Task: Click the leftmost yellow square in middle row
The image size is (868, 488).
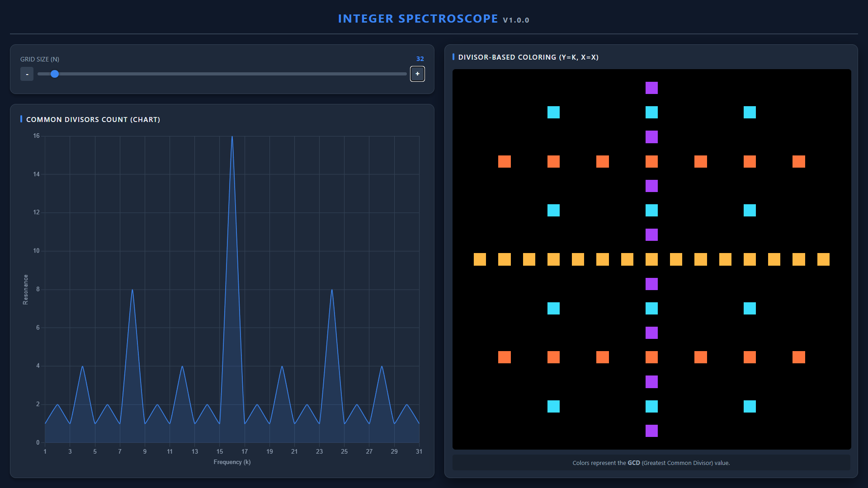Action: point(480,259)
